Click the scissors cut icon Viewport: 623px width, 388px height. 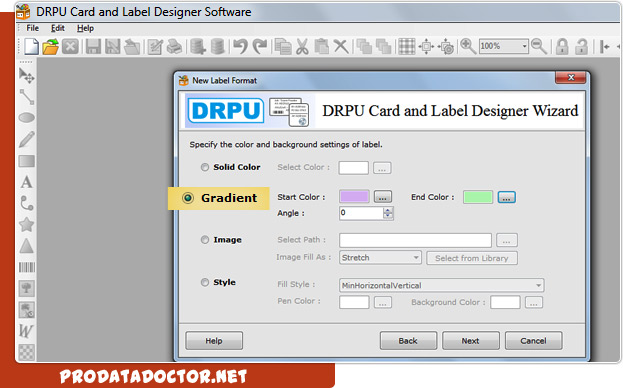pos(302,46)
